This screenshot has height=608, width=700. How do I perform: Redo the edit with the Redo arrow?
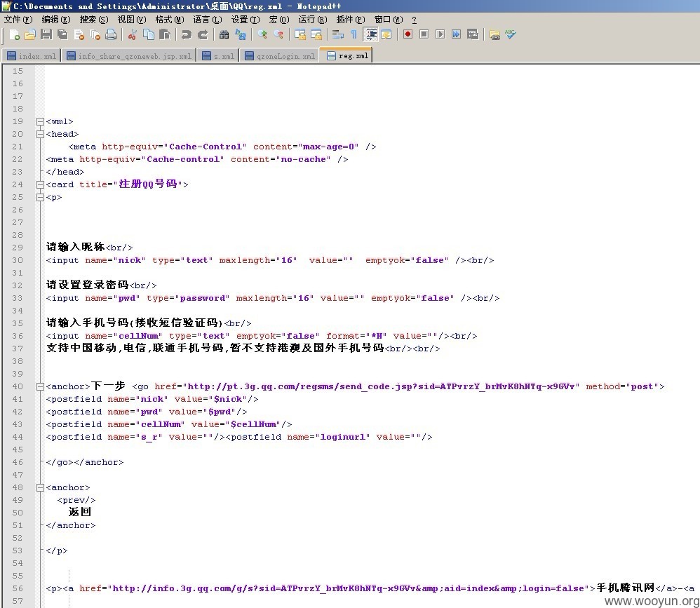[203, 35]
